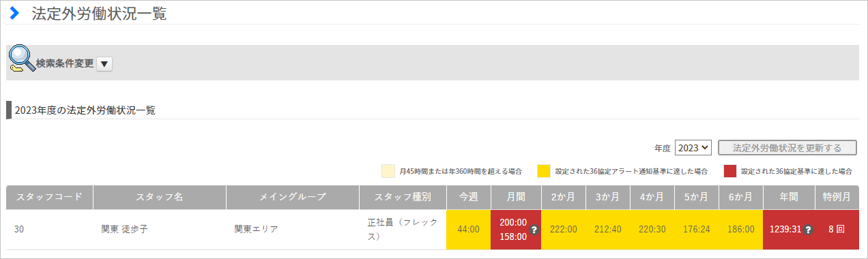
Task: Select the 今週 column header
Action: pos(468,196)
